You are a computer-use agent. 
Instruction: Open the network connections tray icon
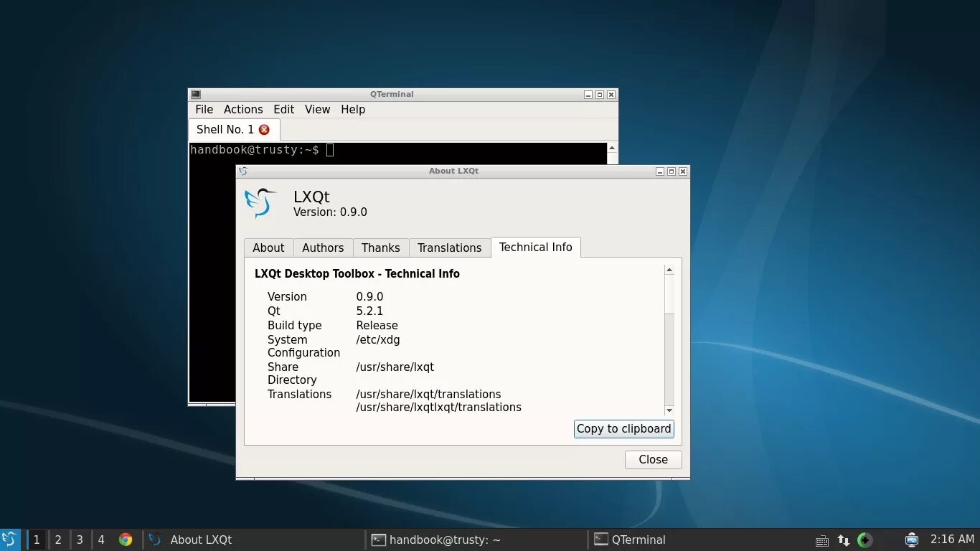844,540
